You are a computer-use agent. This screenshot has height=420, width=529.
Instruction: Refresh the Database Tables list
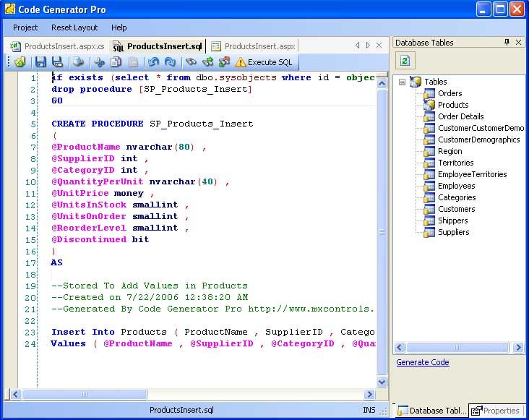[405, 60]
